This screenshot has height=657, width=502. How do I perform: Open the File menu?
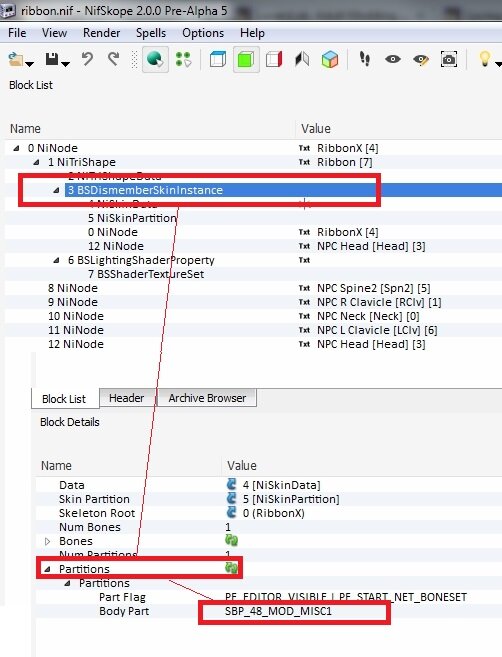(x=17, y=33)
